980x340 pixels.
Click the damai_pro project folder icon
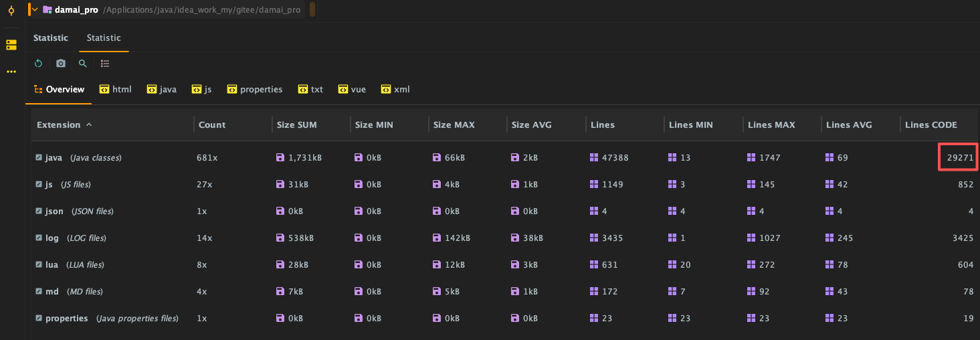click(x=47, y=10)
